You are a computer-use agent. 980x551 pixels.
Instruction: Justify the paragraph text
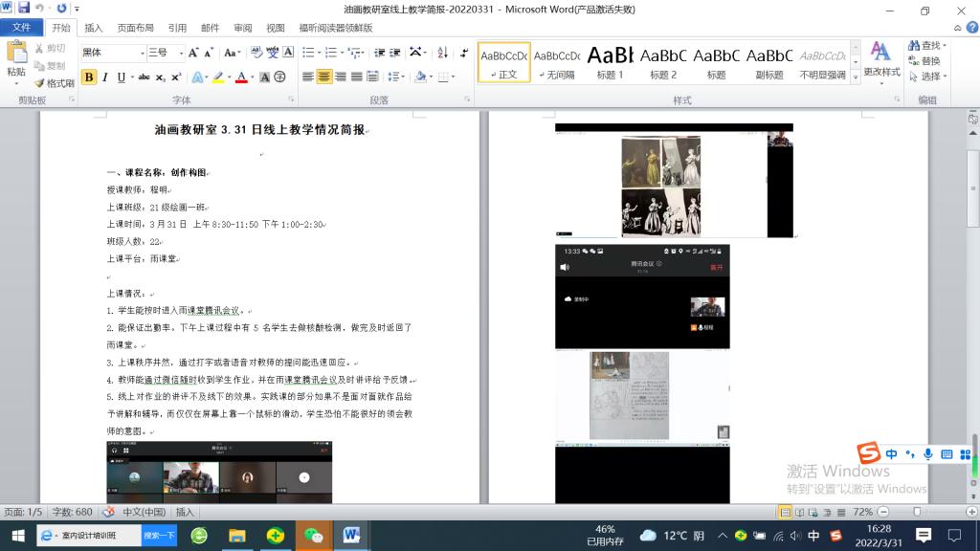coord(357,77)
